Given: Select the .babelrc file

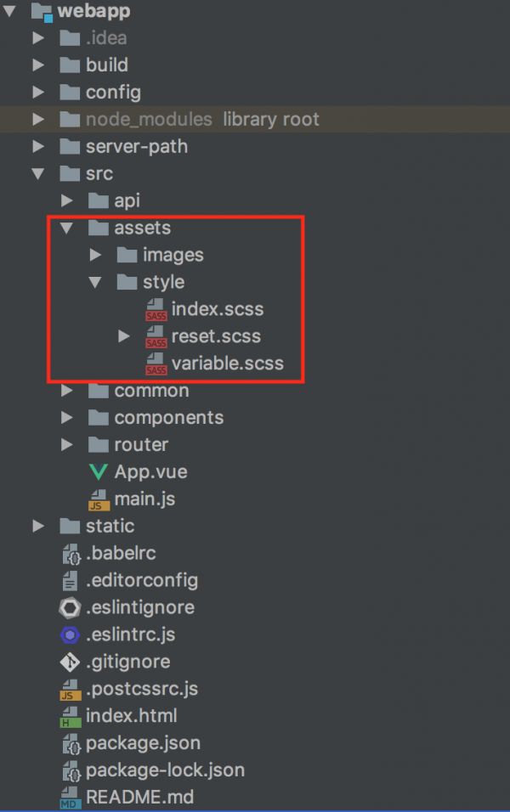Looking at the screenshot, I should [x=121, y=553].
